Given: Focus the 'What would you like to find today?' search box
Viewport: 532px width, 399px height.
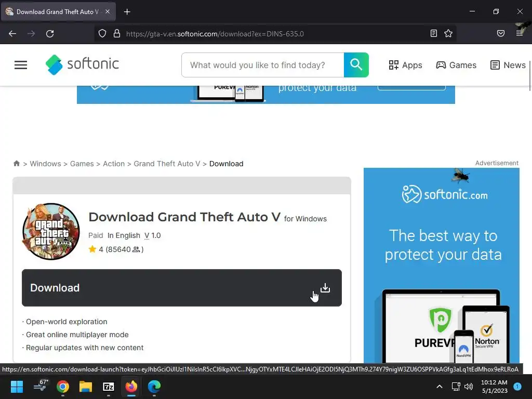Looking at the screenshot, I should (263, 65).
